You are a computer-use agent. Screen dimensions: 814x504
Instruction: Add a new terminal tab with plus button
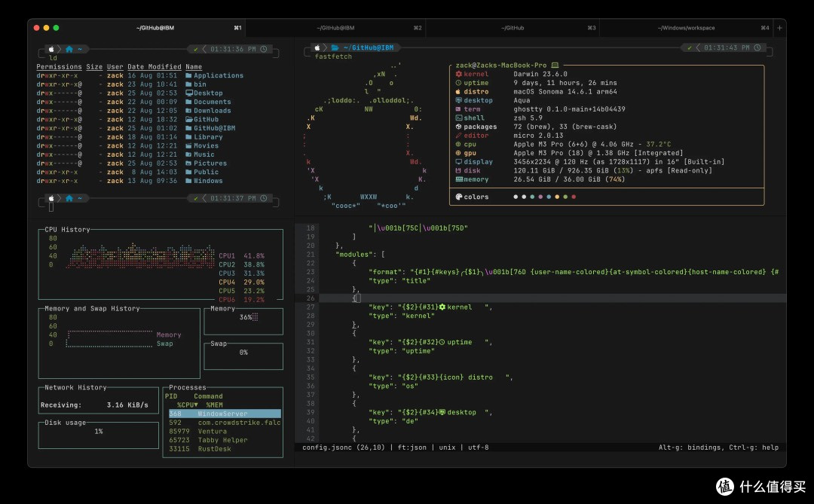(779, 28)
